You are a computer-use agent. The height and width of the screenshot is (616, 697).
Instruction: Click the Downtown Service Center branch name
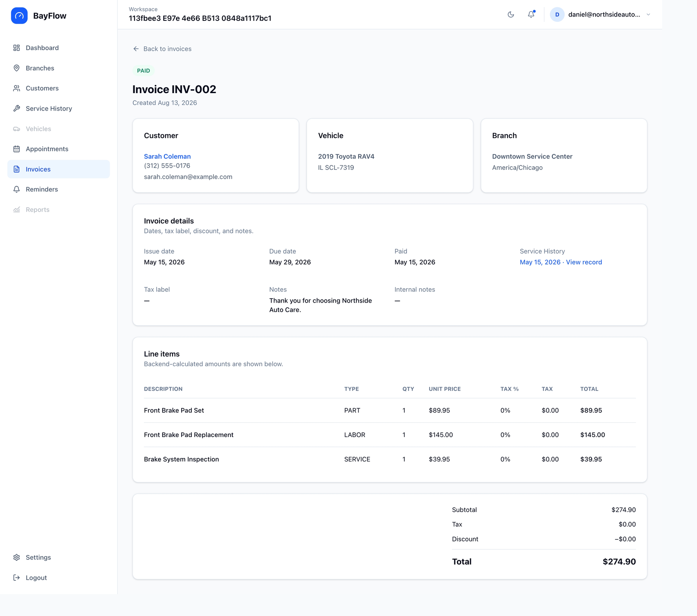(532, 156)
